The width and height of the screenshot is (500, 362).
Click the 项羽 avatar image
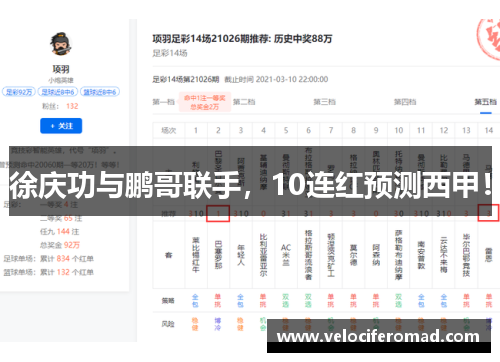[61, 44]
